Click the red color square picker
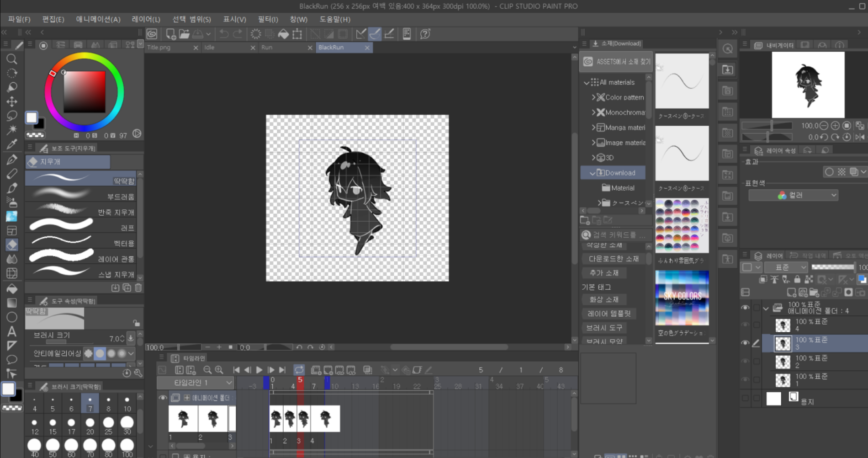 click(84, 92)
